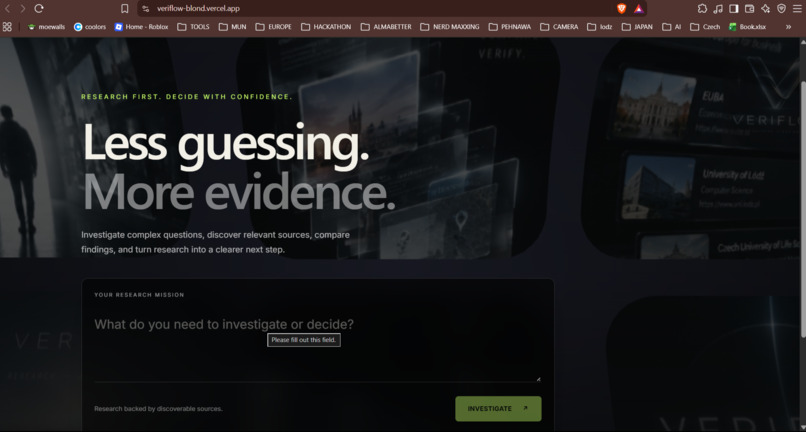This screenshot has height=432, width=806.
Task: Click the 'YOUR RESEARCH MISSION' label
Action: coord(139,295)
